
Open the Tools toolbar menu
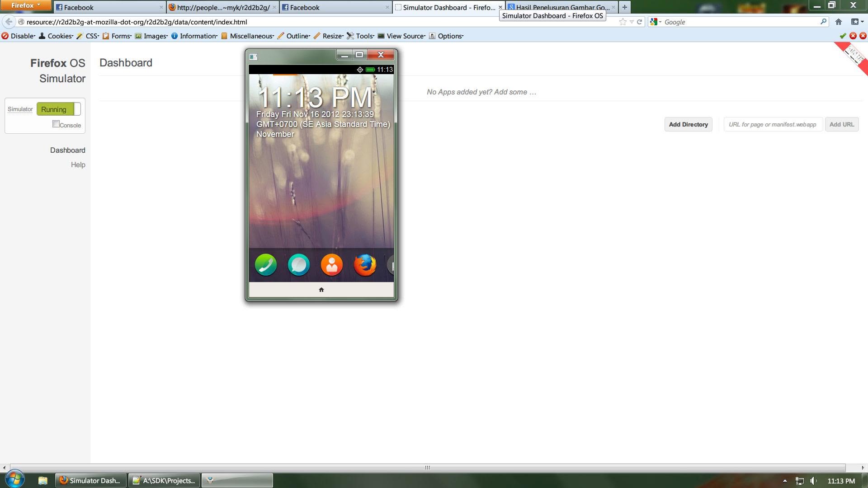[361, 36]
